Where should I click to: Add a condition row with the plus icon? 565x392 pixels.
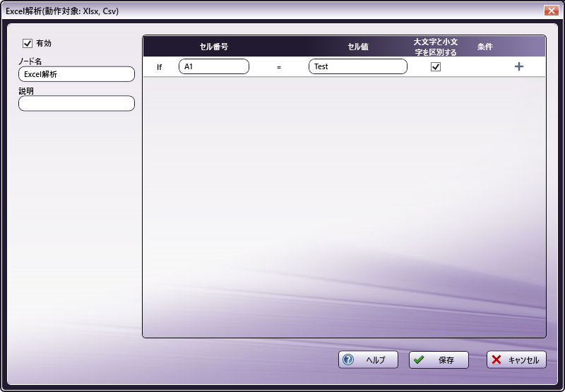(519, 66)
